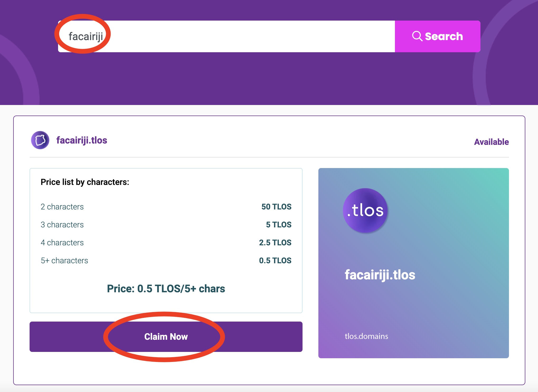Click the Price list by characters heading
The width and height of the screenshot is (538, 392).
click(85, 182)
